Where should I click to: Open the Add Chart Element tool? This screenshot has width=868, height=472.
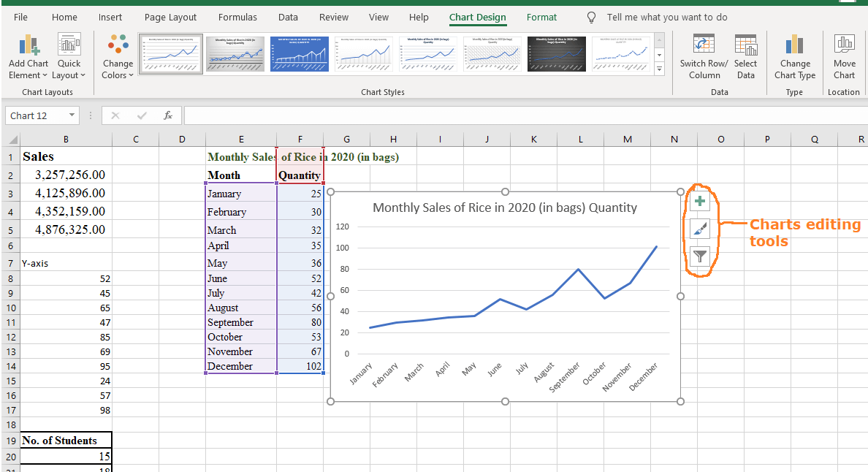(28, 56)
